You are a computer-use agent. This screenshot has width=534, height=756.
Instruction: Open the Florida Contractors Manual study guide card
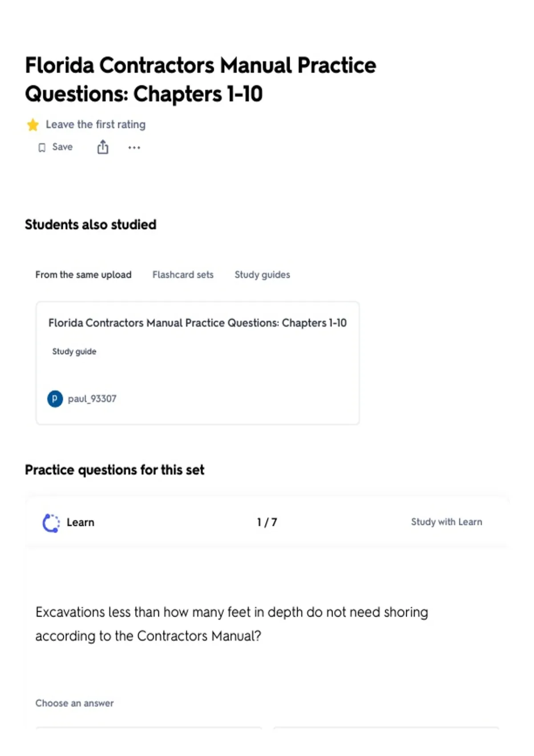tap(198, 363)
